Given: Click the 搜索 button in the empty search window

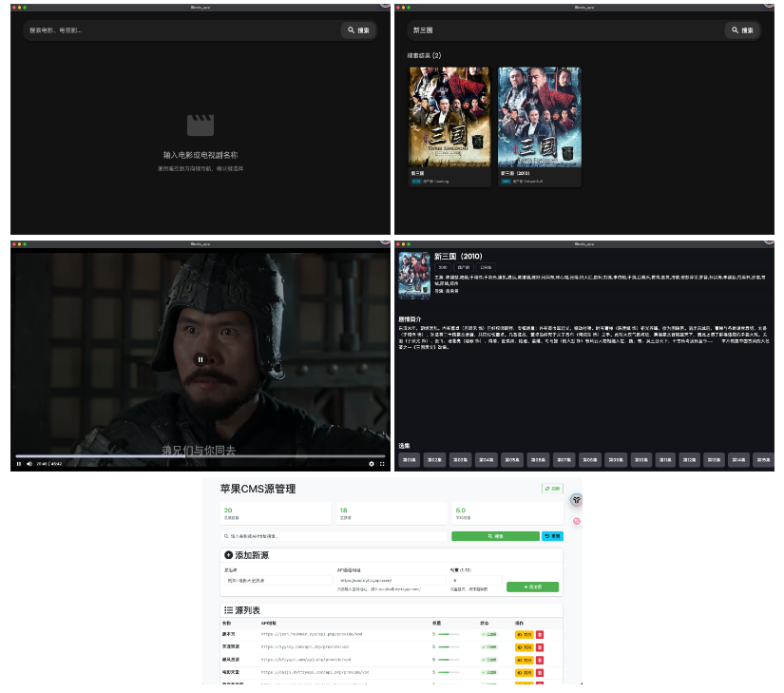Looking at the screenshot, I should click(358, 30).
